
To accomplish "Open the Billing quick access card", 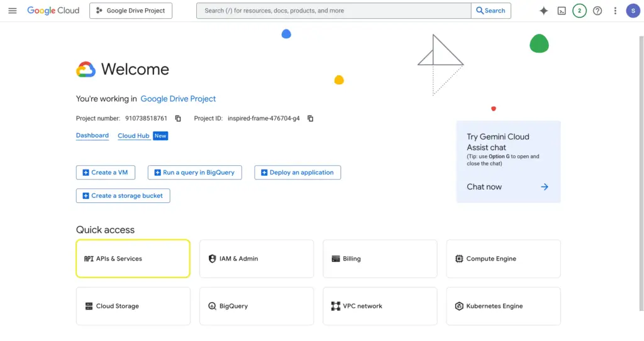I will tap(380, 259).
